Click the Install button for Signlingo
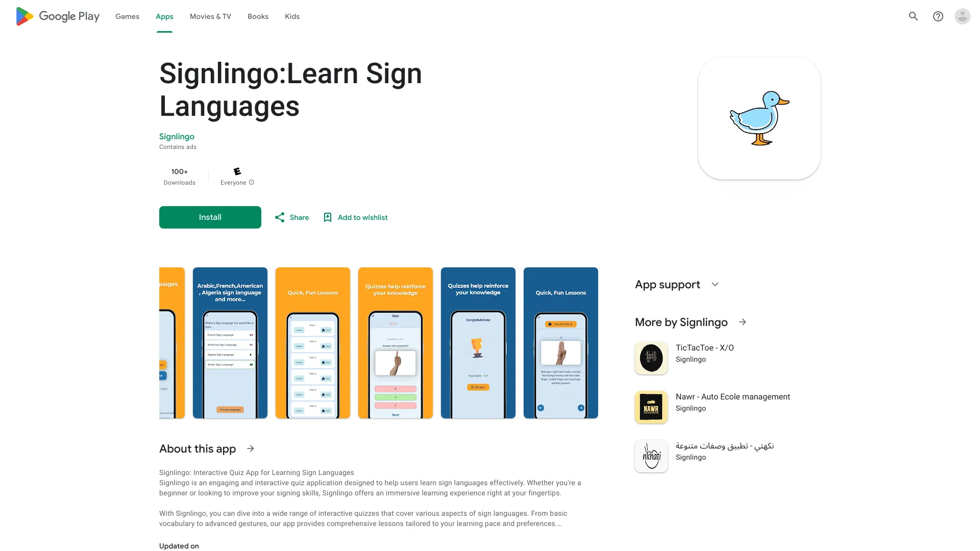980x551 pixels. 210,217
